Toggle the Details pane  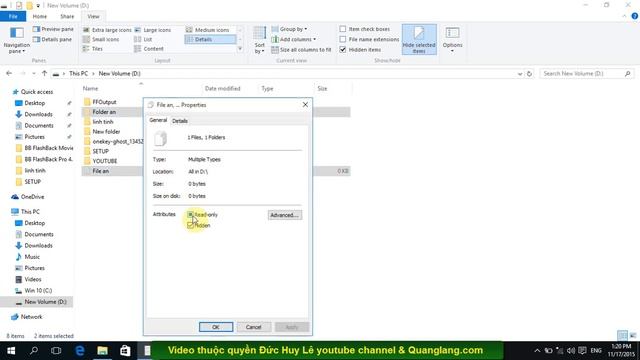point(53,39)
